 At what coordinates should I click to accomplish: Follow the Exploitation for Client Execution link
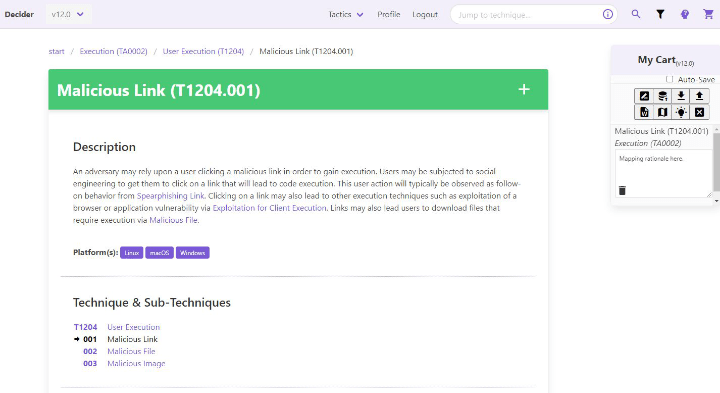(x=269, y=208)
